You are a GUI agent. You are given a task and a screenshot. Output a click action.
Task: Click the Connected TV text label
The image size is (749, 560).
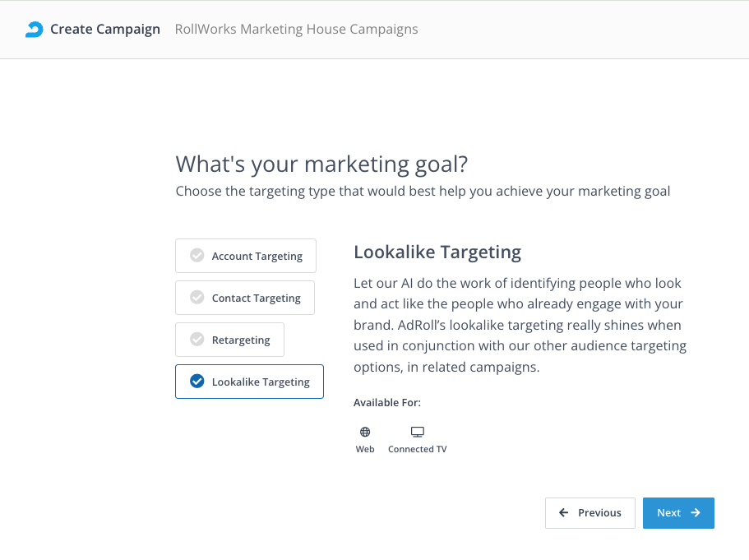click(x=417, y=450)
